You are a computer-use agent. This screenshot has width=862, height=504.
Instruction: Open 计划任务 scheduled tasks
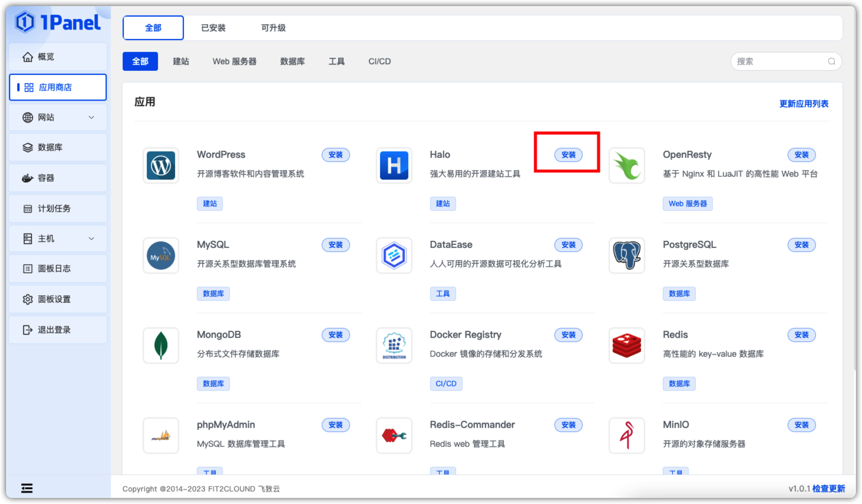tap(58, 208)
